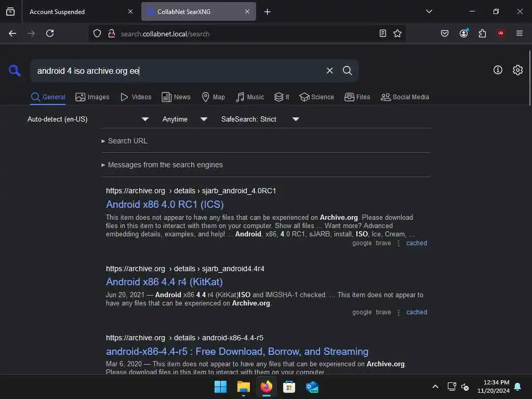Open tracking protection shield icon
532x399 pixels.
coord(97,34)
